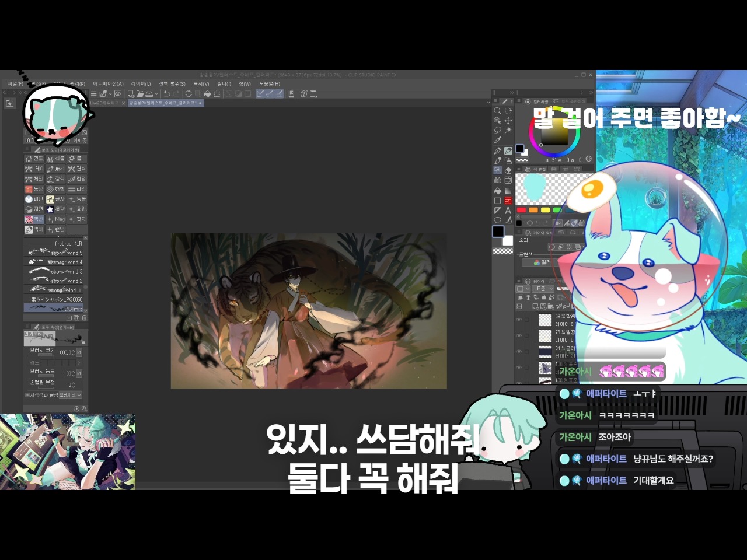Viewport: 747px width, 560px height.
Task: Select the Eyedropper tool
Action: click(498, 141)
